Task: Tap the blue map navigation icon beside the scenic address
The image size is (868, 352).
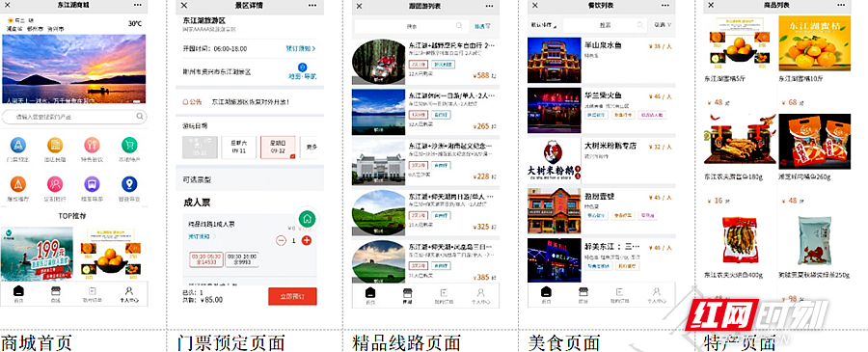Action: tap(302, 67)
